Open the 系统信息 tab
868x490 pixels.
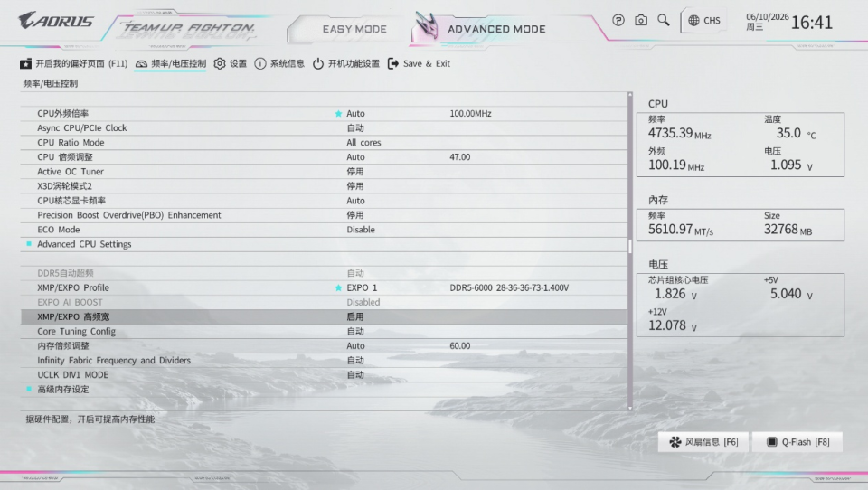click(279, 63)
